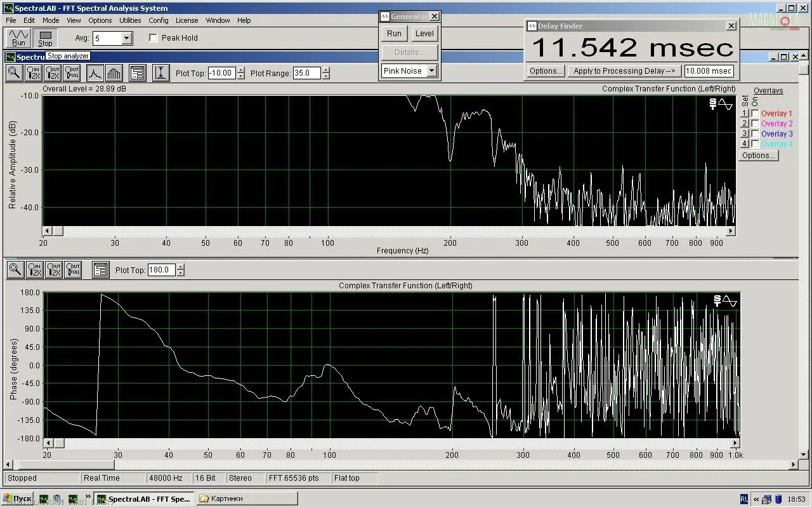This screenshot has height=508, width=812.
Task: Click the magnifier zoom icon in phase plot toolbar
Action: (15, 270)
